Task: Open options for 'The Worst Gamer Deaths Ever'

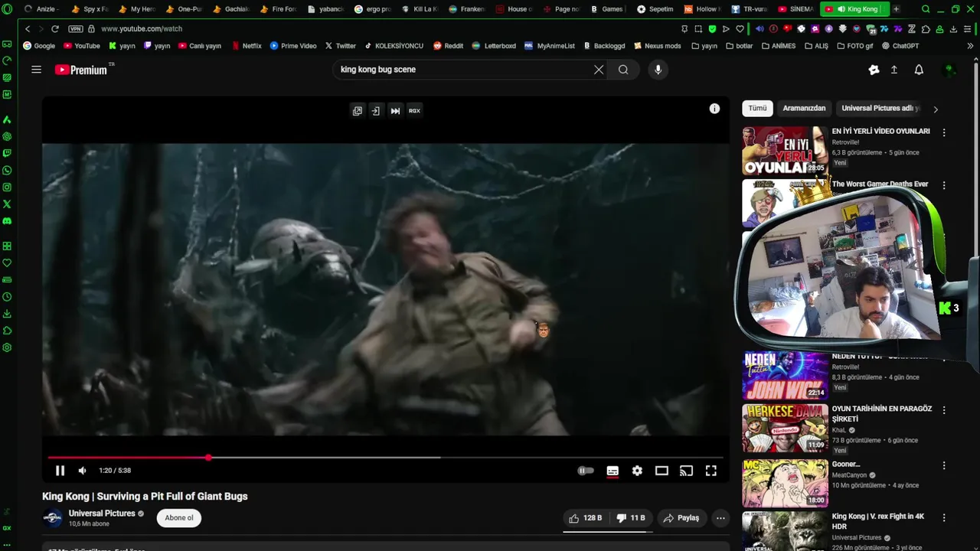Action: [944, 185]
